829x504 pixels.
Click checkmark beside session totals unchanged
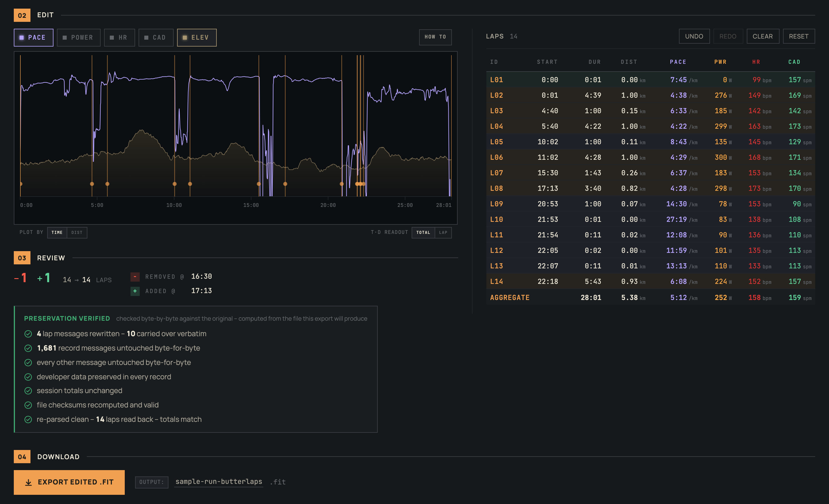pyautogui.click(x=28, y=391)
